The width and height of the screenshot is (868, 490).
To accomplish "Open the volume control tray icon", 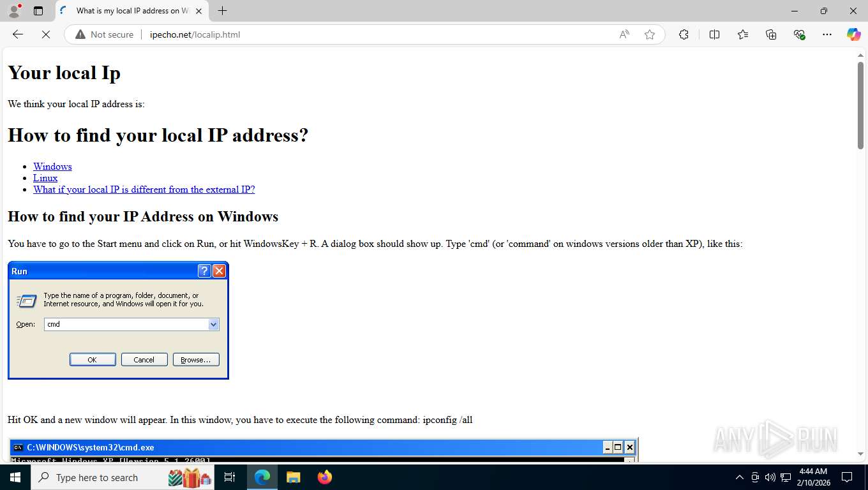I will [x=770, y=477].
